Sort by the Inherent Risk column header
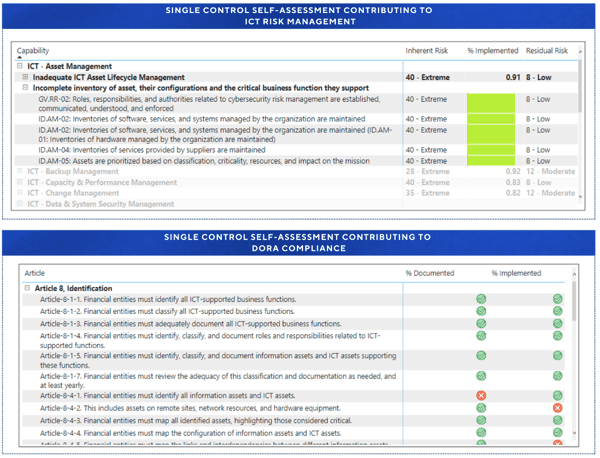The width and height of the screenshot is (600, 458). [x=427, y=51]
